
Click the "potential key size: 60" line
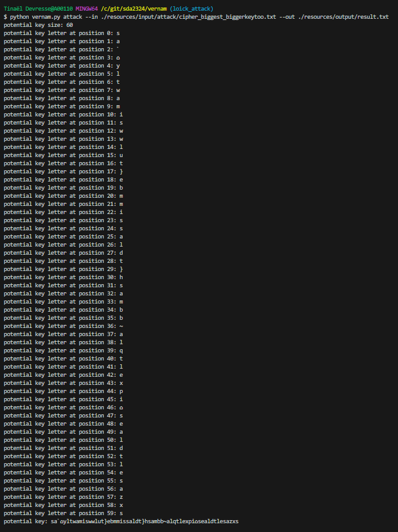point(38,25)
